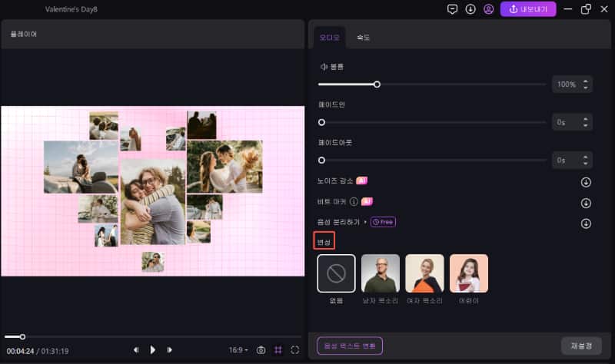Adjust the volume slider handle
Image resolution: width=615 pixels, height=364 pixels.
377,84
